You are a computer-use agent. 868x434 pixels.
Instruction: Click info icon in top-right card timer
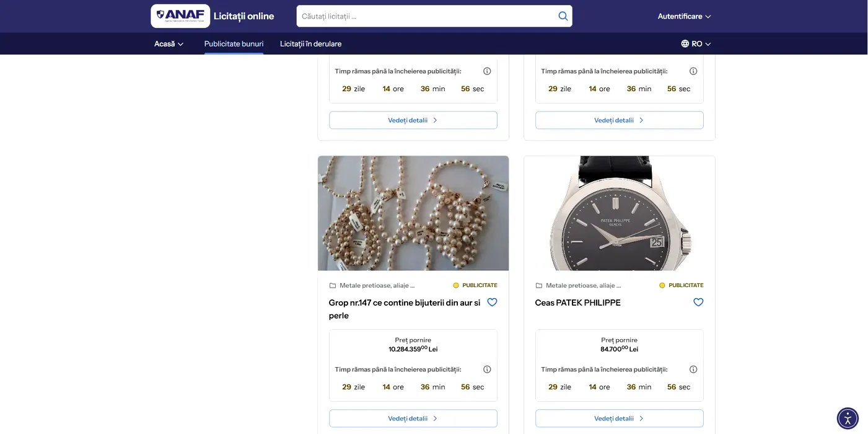pyautogui.click(x=693, y=71)
